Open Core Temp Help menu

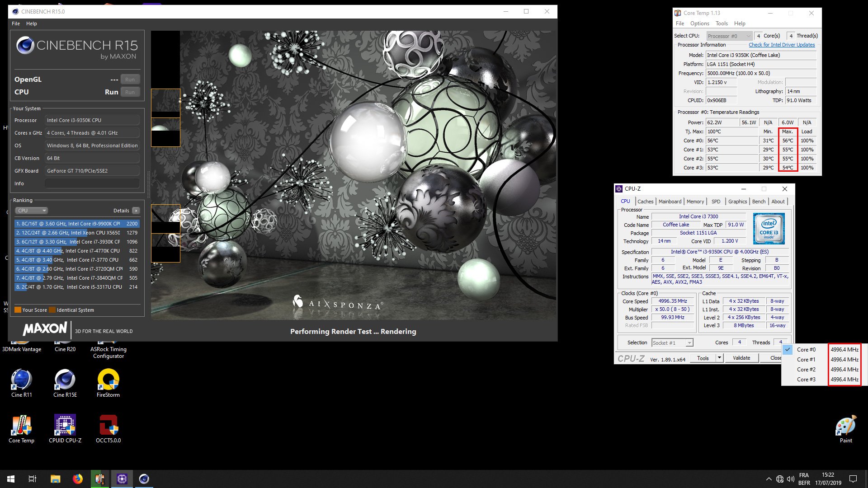coord(740,23)
